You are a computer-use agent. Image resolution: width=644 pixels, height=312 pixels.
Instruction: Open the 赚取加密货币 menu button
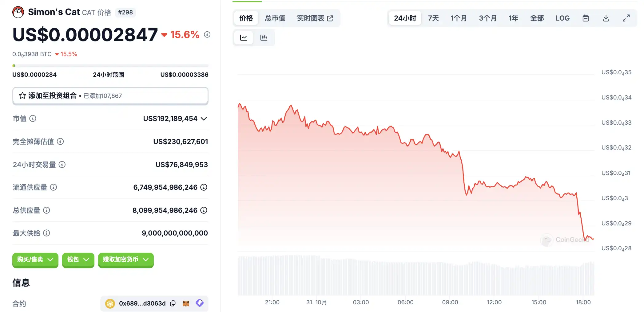coord(126,260)
